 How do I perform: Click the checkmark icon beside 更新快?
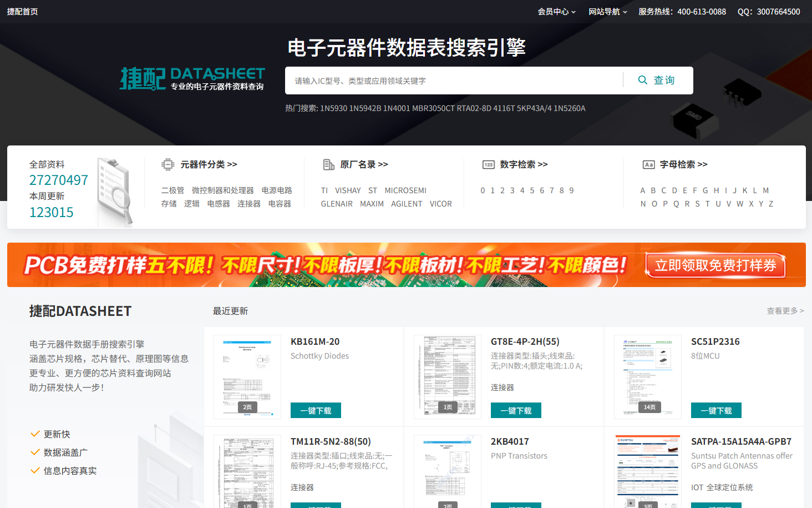[x=35, y=434]
